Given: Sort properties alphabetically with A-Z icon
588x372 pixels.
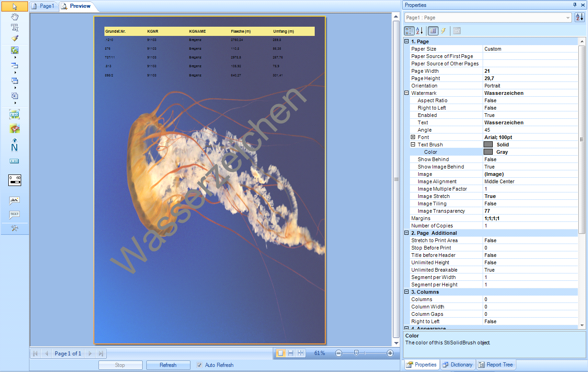Looking at the screenshot, I should [x=420, y=31].
